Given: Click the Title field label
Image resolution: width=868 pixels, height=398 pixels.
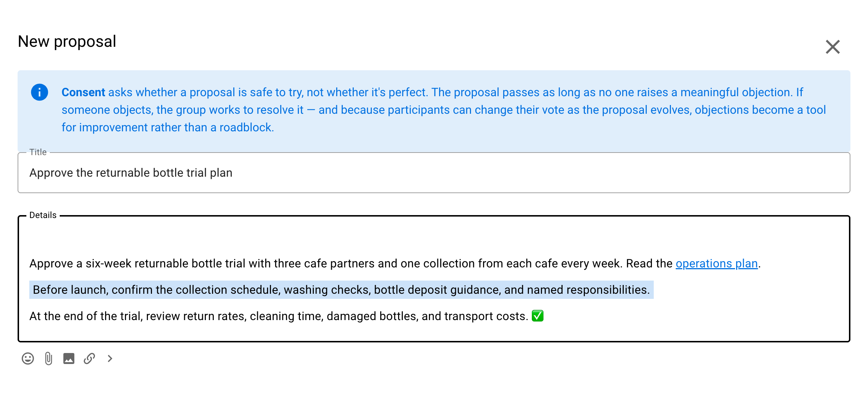Looking at the screenshot, I should click(38, 152).
